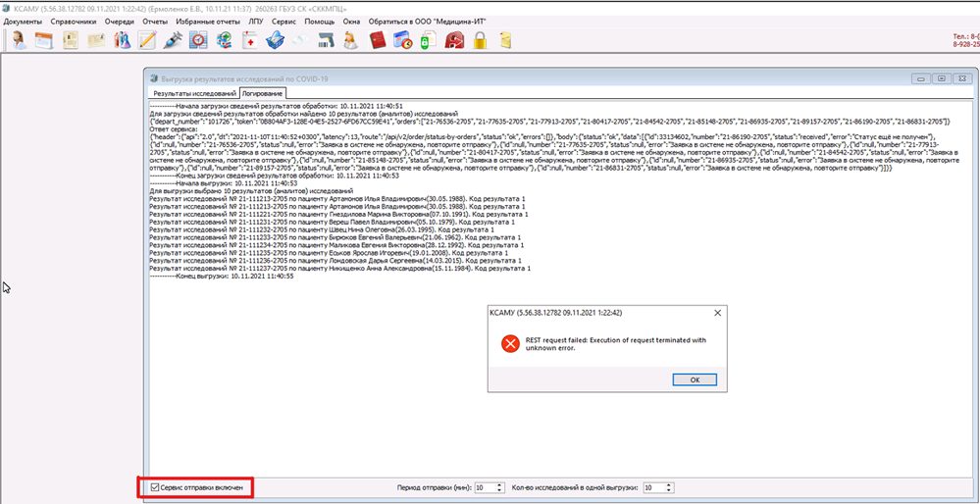Click the 'Период отправки' spinner arrows
The height and width of the screenshot is (504, 980).
tap(497, 486)
